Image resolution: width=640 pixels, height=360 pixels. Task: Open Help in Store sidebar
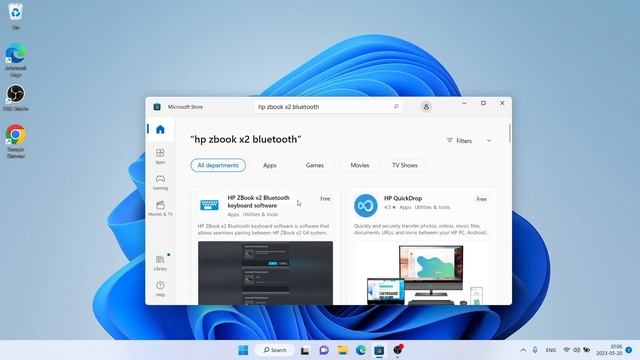click(160, 289)
